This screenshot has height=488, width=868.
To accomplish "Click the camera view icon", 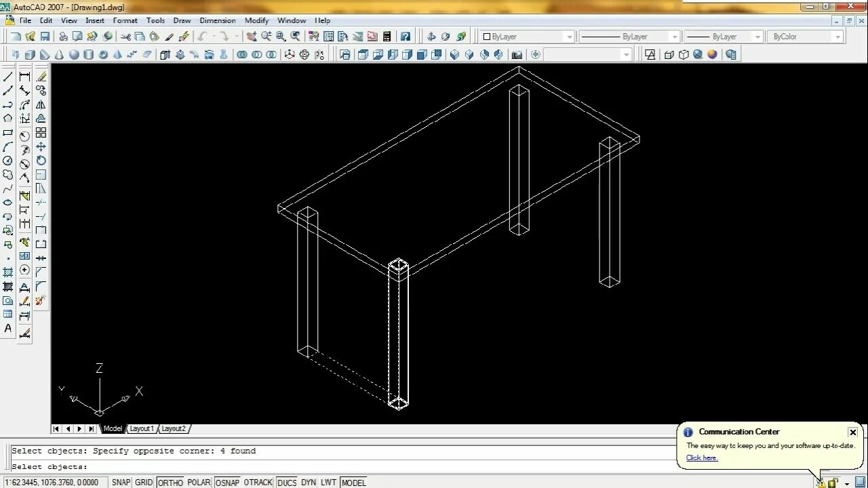I will pyautogui.click(x=517, y=54).
